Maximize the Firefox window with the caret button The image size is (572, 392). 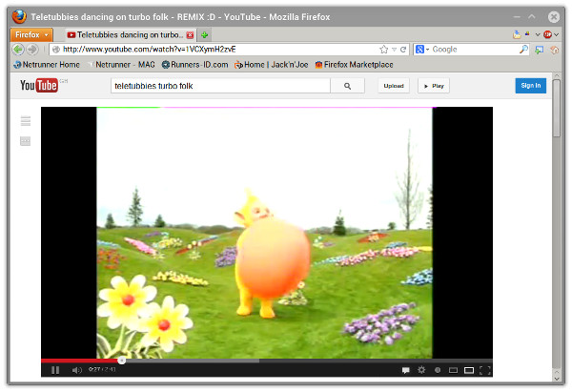pyautogui.click(x=532, y=17)
